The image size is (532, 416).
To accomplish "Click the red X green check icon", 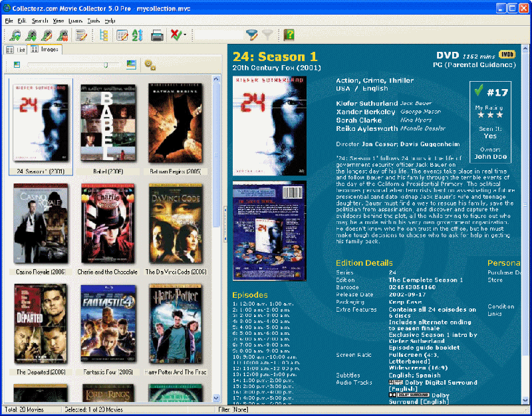I will [x=176, y=35].
